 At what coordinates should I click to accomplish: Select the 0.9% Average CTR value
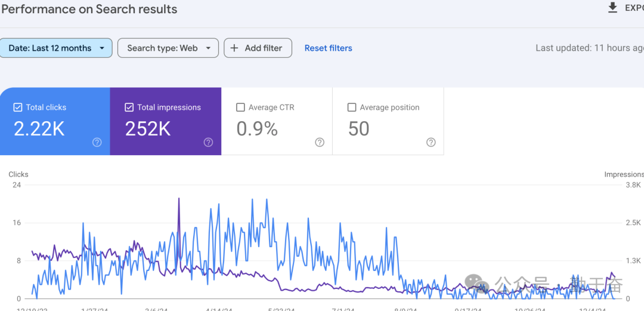coord(257,128)
